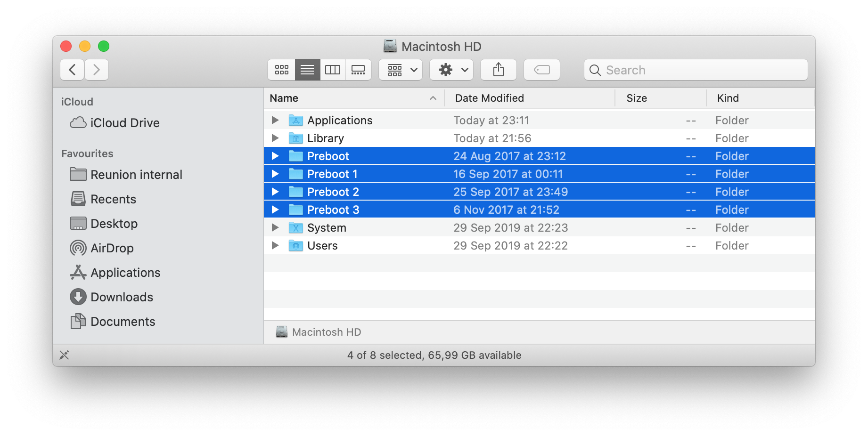Image resolution: width=868 pixels, height=436 pixels.
Task: Click the Share toolbar button
Action: tap(499, 70)
